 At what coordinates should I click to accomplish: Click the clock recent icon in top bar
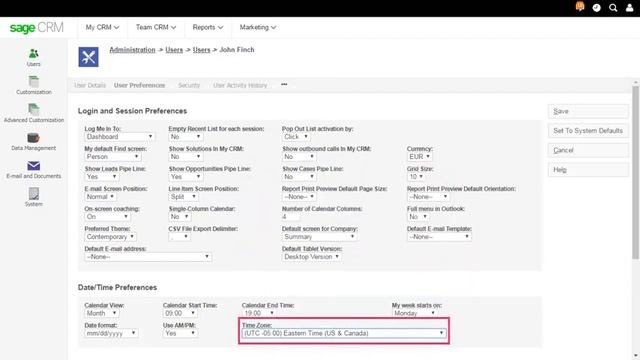(596, 7)
